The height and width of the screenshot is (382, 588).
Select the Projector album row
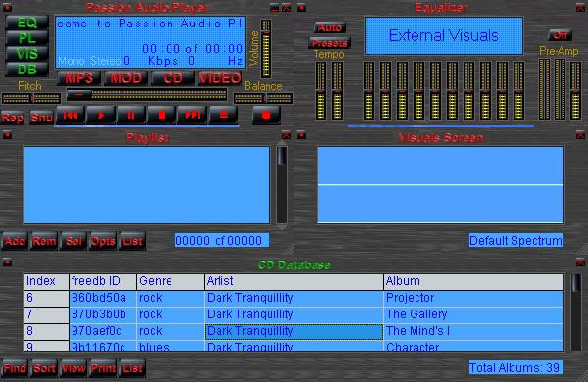click(294, 298)
